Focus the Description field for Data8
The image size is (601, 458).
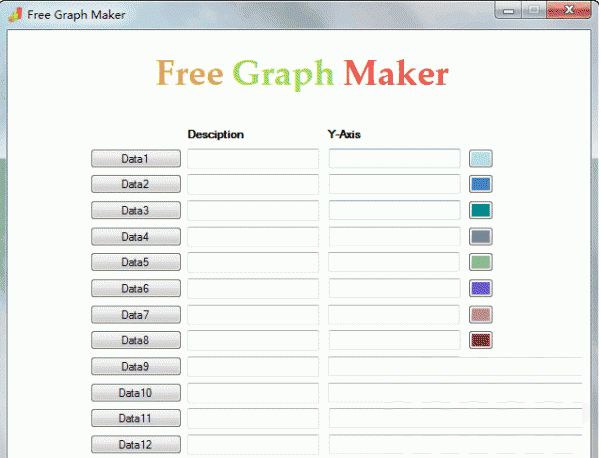(x=253, y=340)
